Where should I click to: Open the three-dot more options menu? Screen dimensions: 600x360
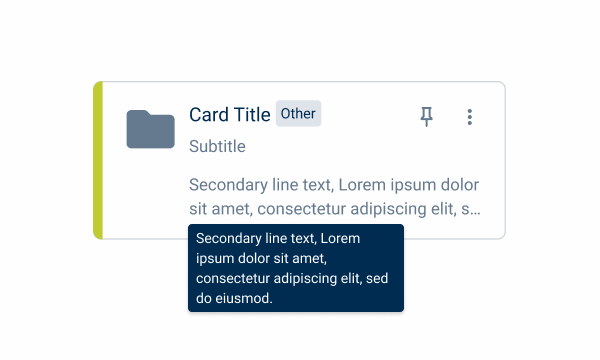[470, 117]
